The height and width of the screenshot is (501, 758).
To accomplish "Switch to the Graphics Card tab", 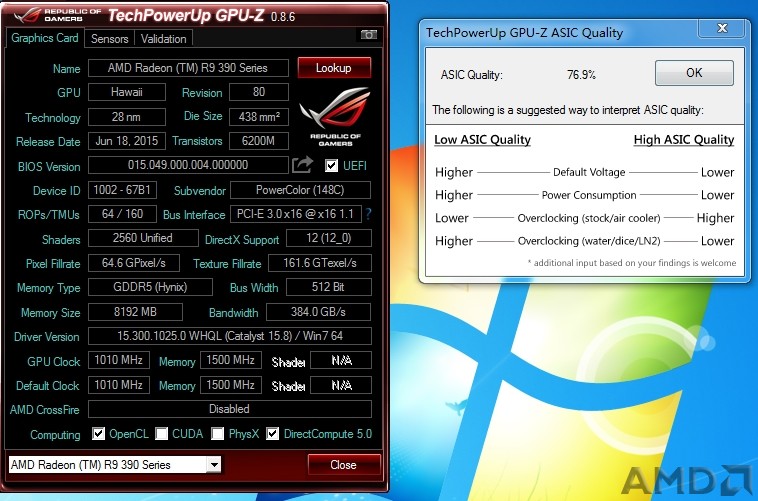I will pos(44,38).
